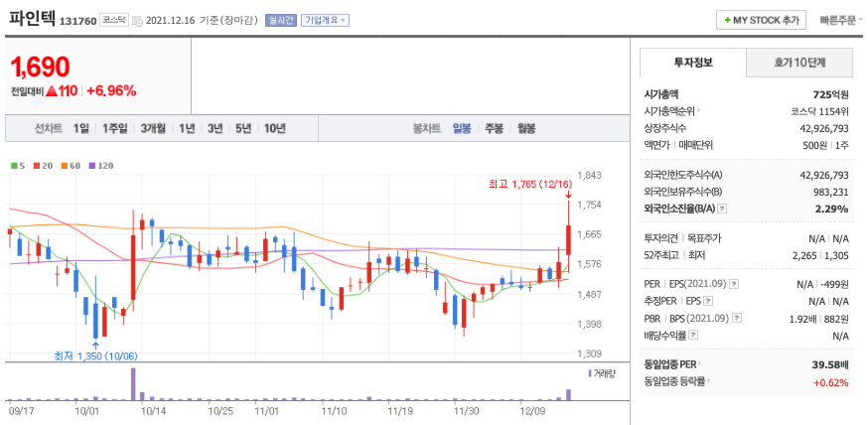Image resolution: width=868 pixels, height=425 pixels.
Task: Switch to the 호가 10단계 tab
Action: (x=799, y=63)
